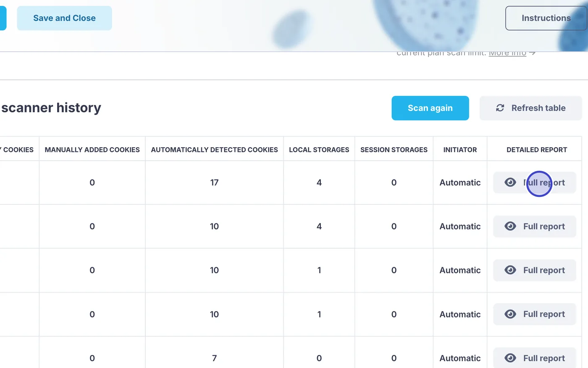Viewport: 588px width, 368px height.
Task: Open Full report for the 17-cookie scan
Action: [x=535, y=183]
